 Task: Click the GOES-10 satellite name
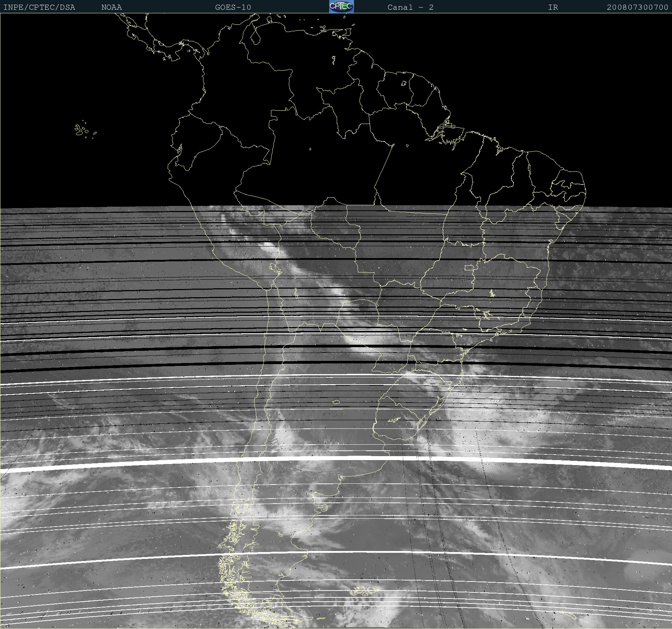pos(233,7)
